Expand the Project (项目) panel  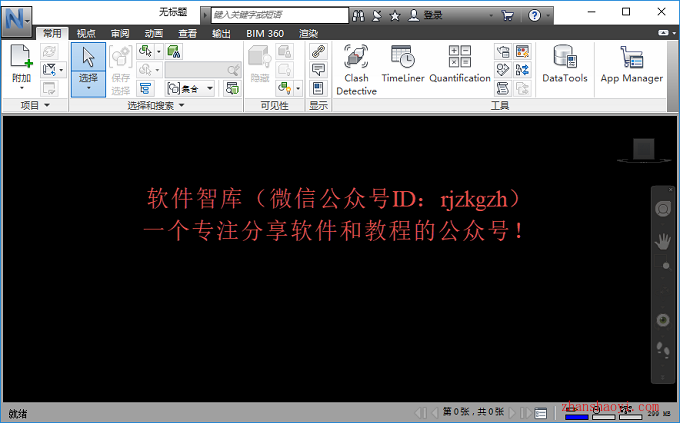point(35,105)
